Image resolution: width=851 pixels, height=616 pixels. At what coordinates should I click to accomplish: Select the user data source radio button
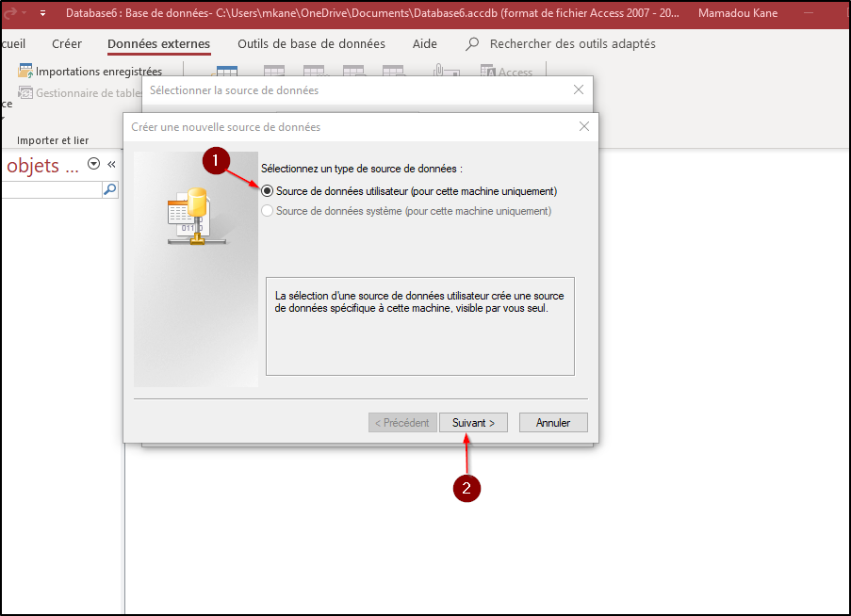[268, 191]
